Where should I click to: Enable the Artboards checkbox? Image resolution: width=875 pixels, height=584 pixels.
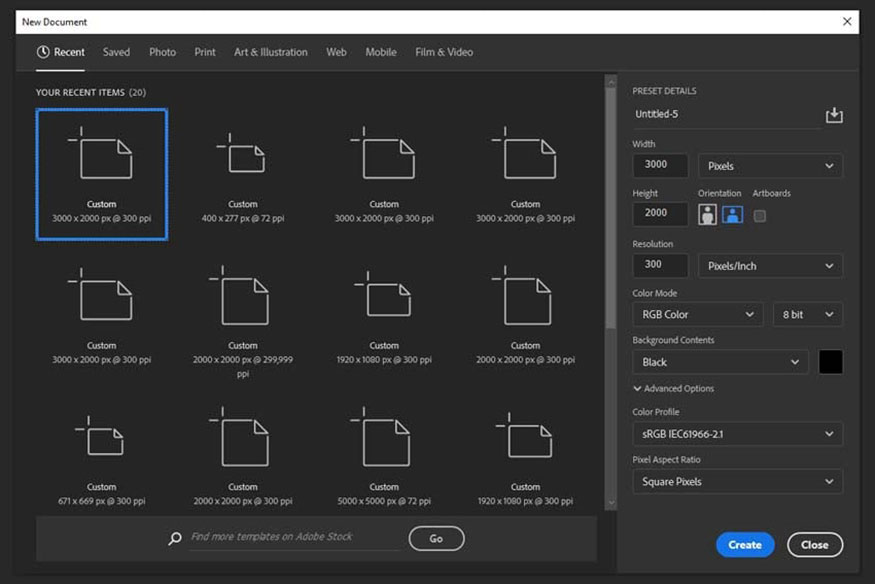click(x=759, y=216)
